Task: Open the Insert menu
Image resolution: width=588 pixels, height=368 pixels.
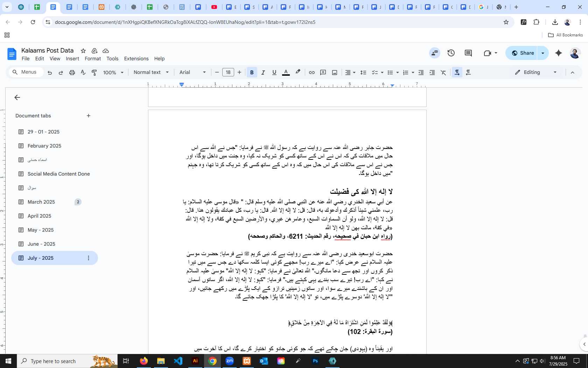Action: [x=72, y=59]
